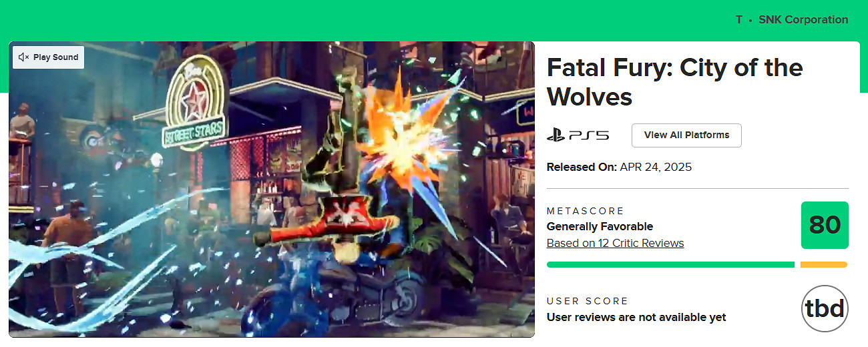Click the METASCORE section heading
This screenshot has height=347, width=868.
585,212
